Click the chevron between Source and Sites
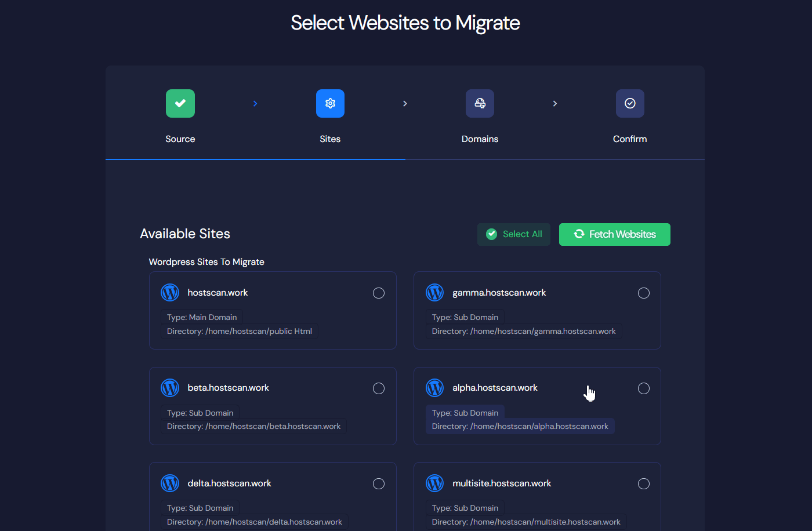This screenshot has width=812, height=531. click(x=255, y=103)
